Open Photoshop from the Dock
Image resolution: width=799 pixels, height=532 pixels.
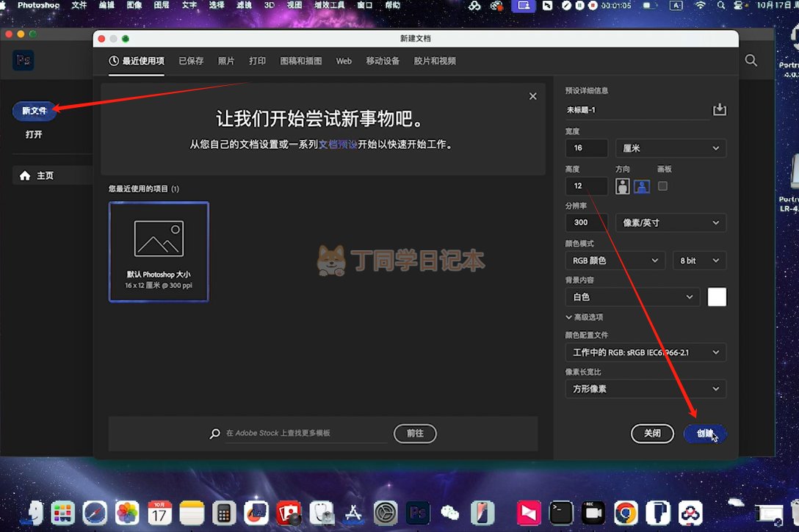pyautogui.click(x=418, y=511)
